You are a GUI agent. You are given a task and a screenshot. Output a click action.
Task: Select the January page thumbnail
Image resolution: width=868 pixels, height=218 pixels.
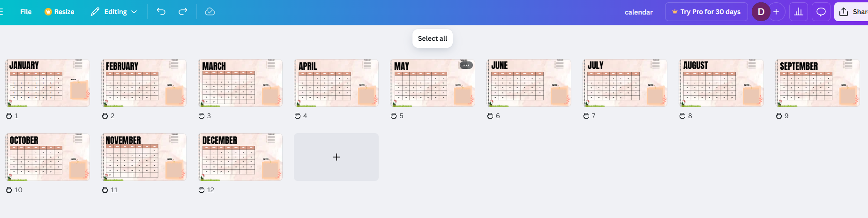[x=47, y=83]
